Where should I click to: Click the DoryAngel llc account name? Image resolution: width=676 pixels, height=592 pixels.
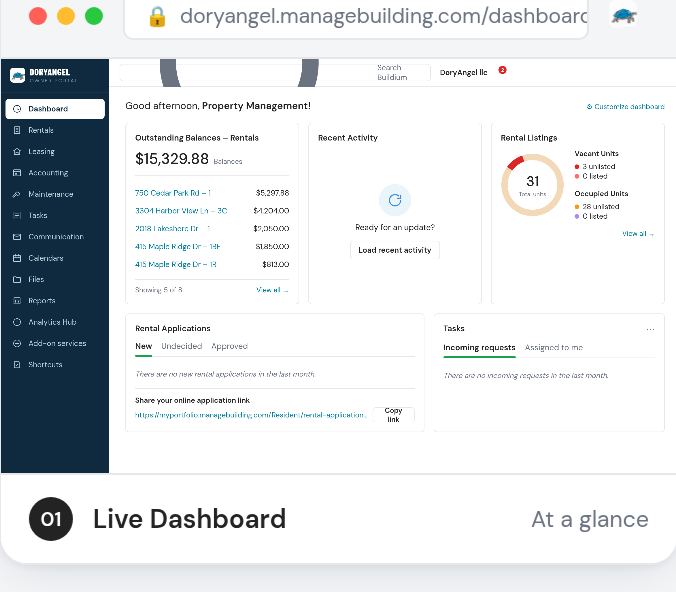[463, 72]
